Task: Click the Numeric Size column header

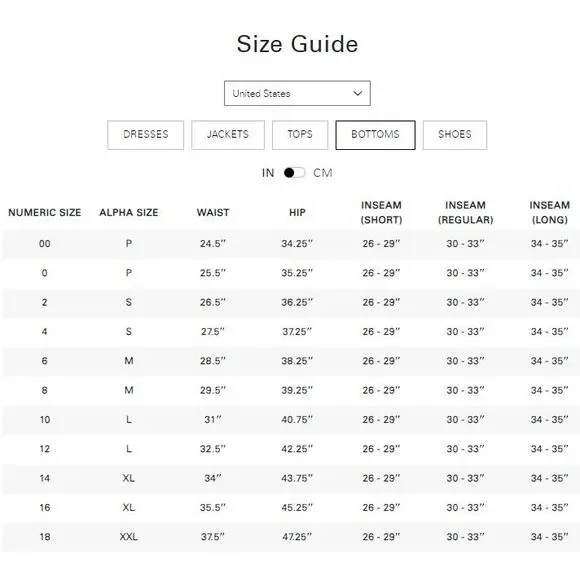Action: [45, 212]
